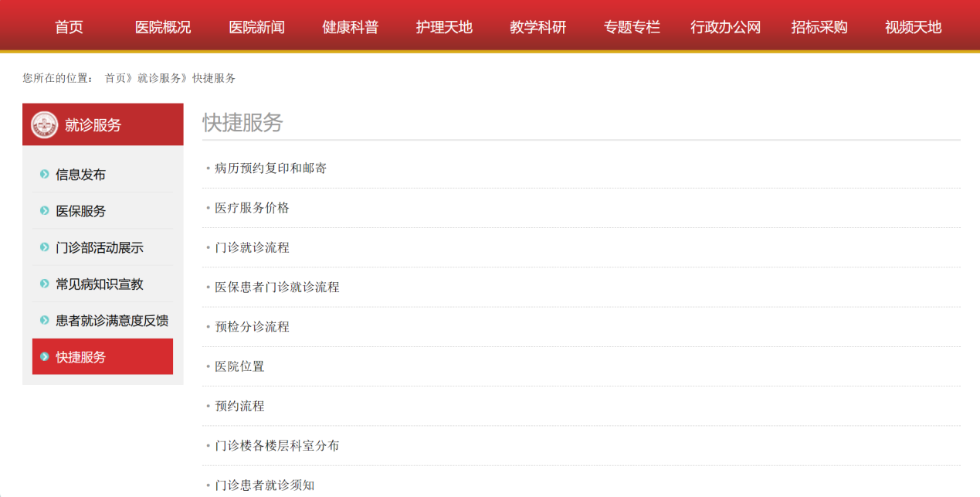Open 行政办公网 in the navigation bar
This screenshot has height=497, width=980.
tap(726, 27)
